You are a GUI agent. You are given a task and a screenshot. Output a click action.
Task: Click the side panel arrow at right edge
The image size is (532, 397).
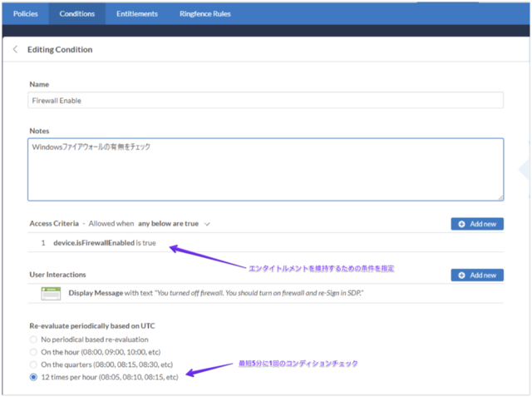click(x=524, y=169)
